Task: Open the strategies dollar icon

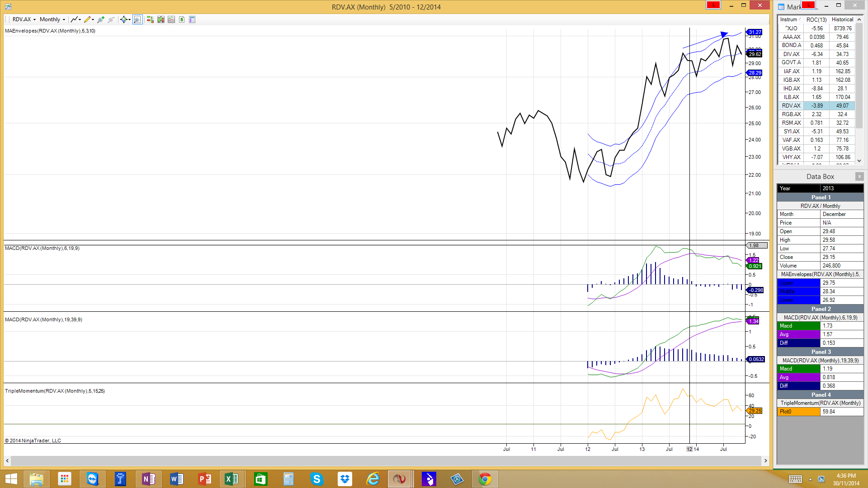Action: (182, 19)
